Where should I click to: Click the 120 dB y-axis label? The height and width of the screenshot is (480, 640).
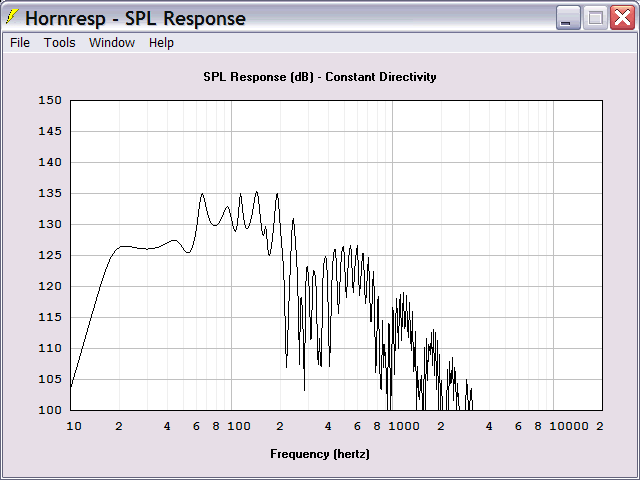[x=50, y=286]
